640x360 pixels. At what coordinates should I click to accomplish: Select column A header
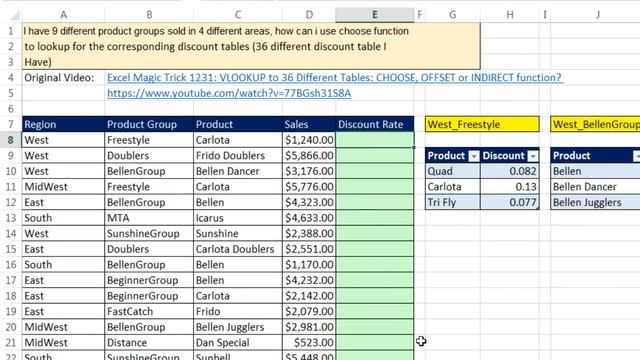(x=63, y=15)
